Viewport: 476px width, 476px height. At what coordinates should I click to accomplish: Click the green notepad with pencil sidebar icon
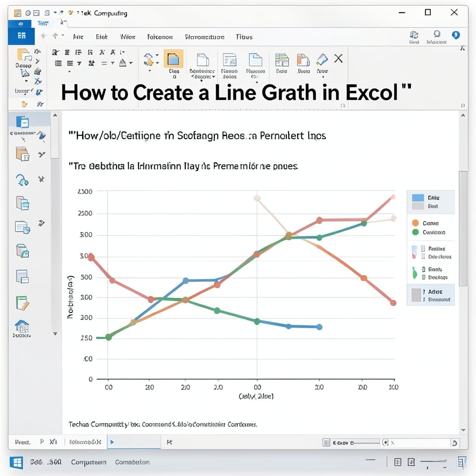pos(22,303)
